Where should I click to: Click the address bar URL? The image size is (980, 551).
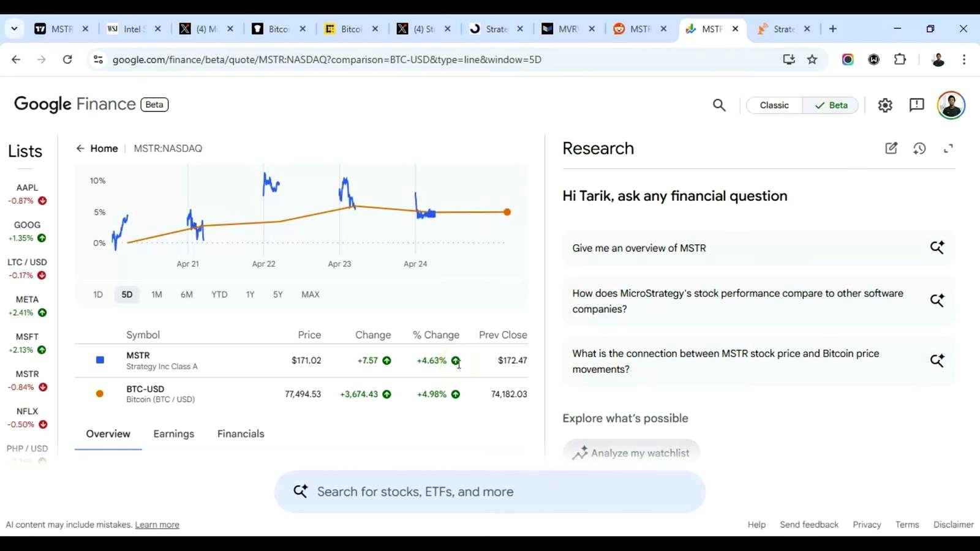pos(327,59)
